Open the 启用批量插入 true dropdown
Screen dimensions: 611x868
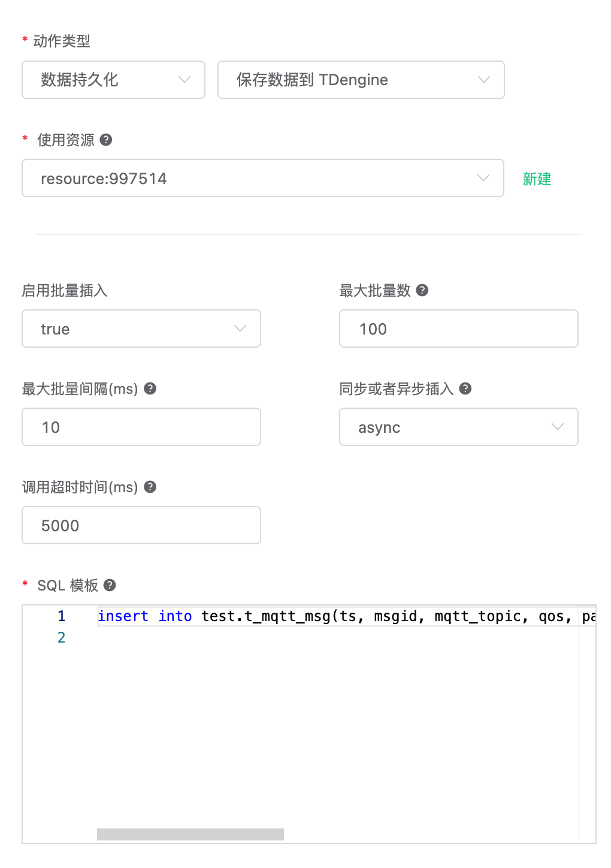(x=141, y=328)
